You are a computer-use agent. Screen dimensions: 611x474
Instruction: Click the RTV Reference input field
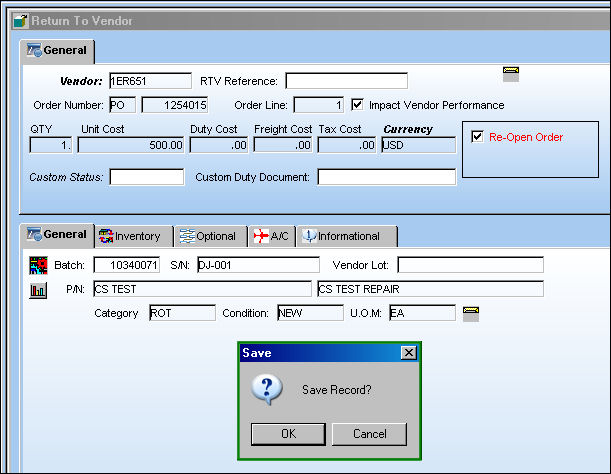point(346,81)
